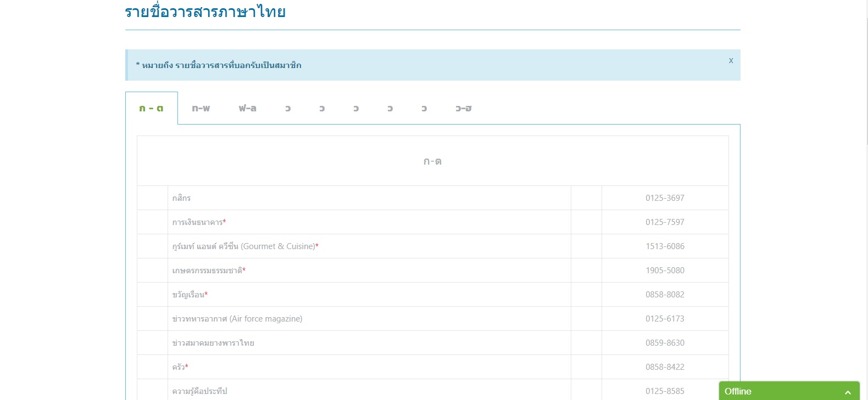868x400 pixels.
Task: Click ISSN number 1513-6086
Action: point(665,246)
